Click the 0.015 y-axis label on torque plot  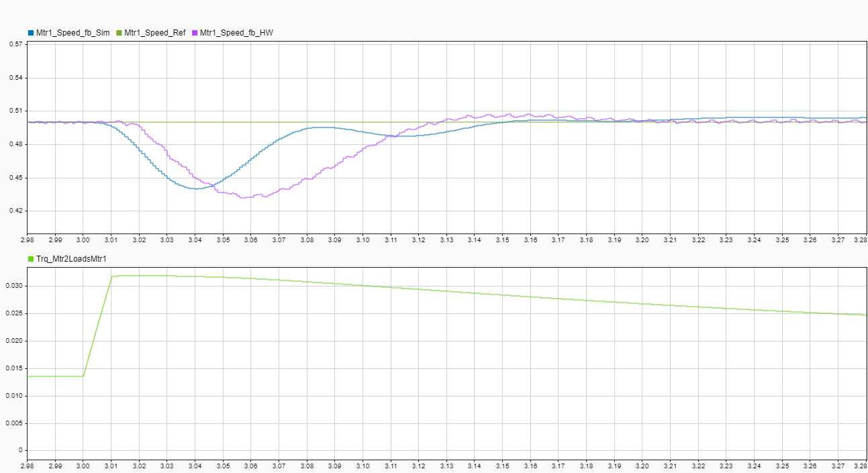[13, 368]
